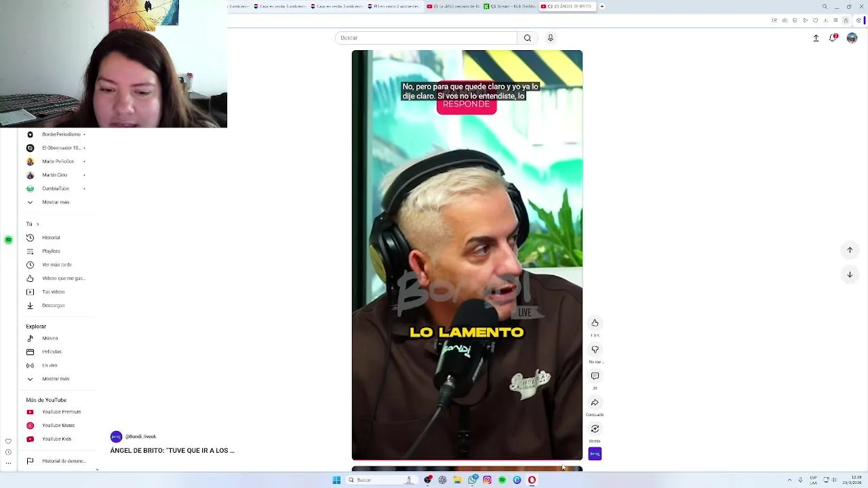Viewport: 868px width, 488px height.
Task: Switch to PH en venta 2 ambientes tab
Action: click(395, 6)
